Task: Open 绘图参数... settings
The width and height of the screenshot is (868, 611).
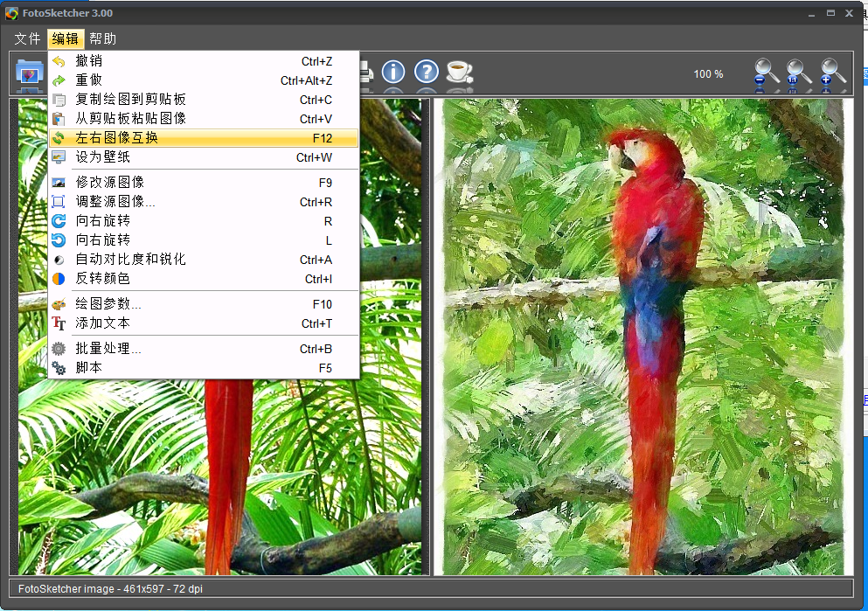Action: (108, 304)
